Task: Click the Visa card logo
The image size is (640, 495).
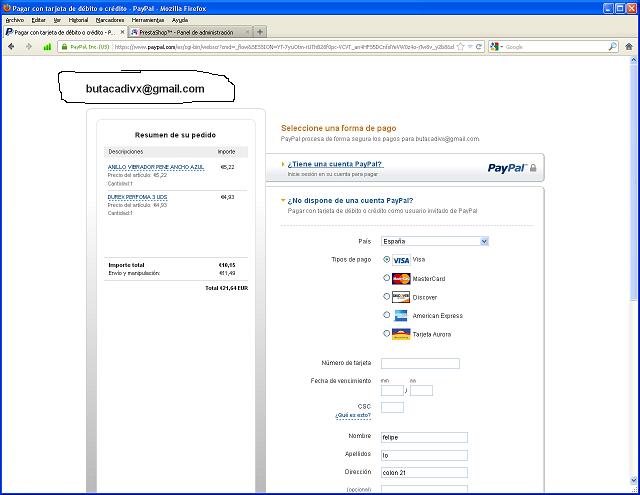Action: click(x=401, y=260)
